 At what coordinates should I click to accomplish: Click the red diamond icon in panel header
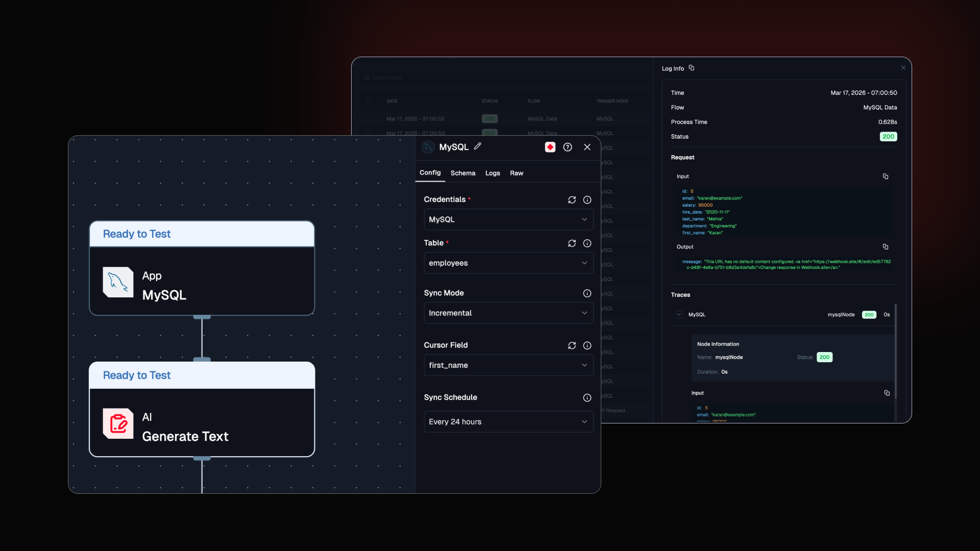pos(550,146)
